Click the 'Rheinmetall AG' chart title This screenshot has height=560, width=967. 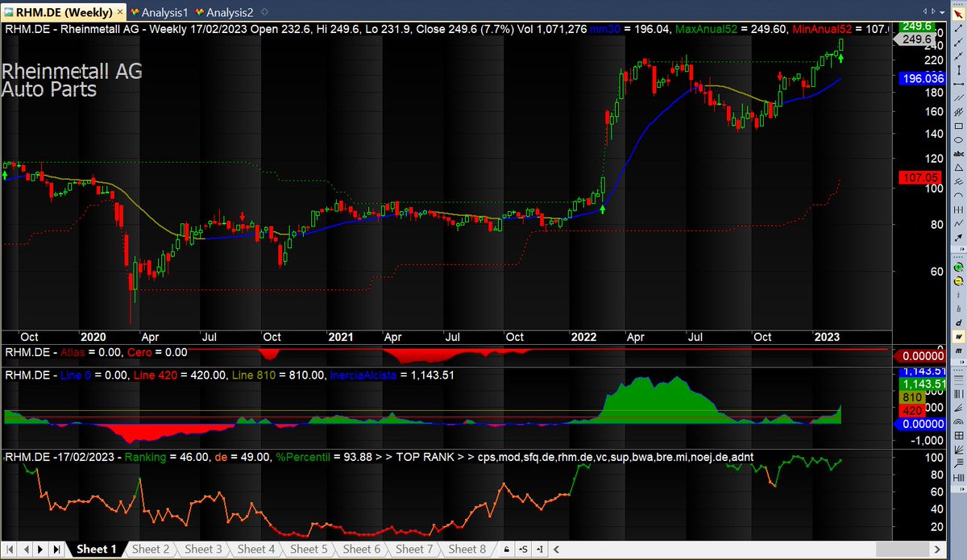pyautogui.click(x=73, y=71)
